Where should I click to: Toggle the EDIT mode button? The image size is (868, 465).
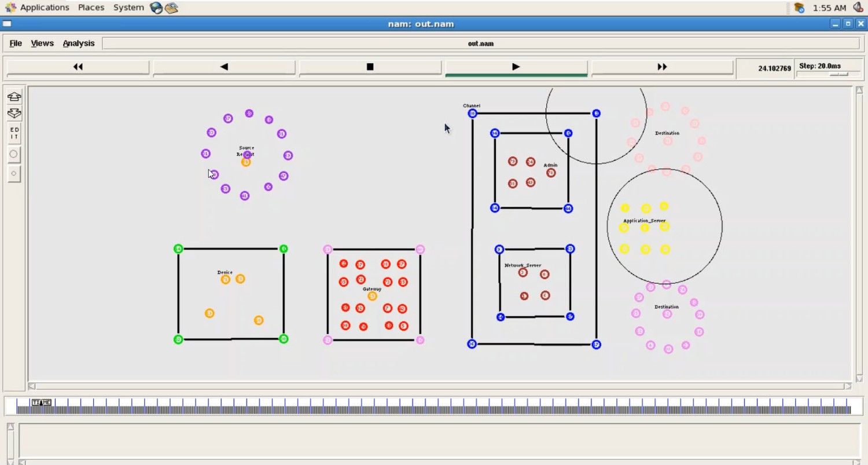coord(14,133)
